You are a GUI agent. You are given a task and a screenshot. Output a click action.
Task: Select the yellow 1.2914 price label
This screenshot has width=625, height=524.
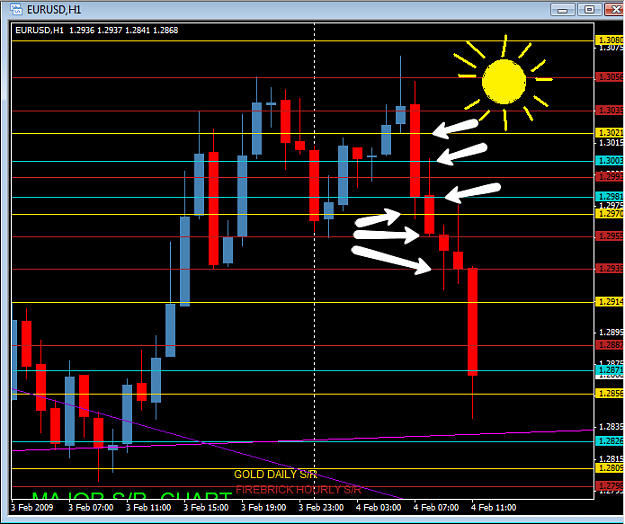click(609, 302)
